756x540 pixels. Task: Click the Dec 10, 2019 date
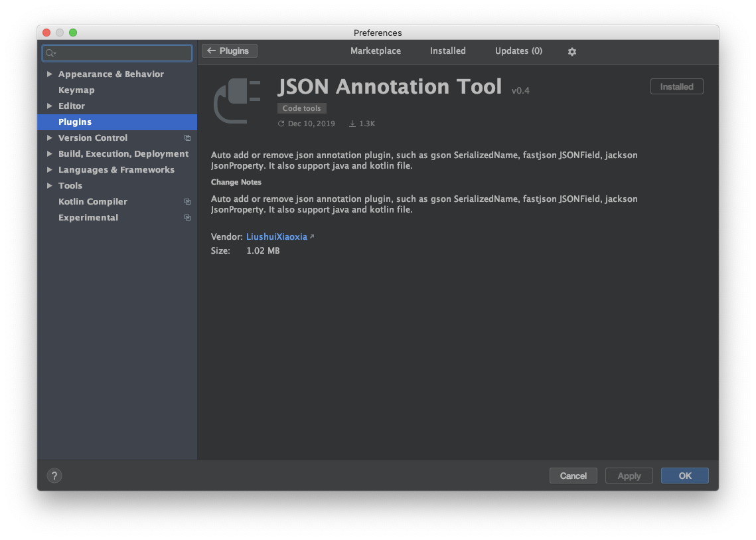point(311,124)
